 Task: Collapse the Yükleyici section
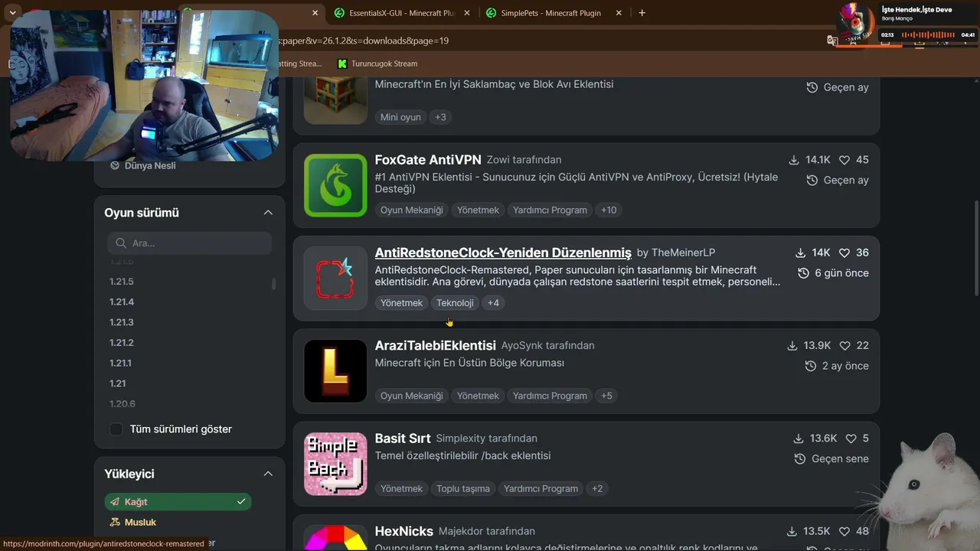click(268, 474)
